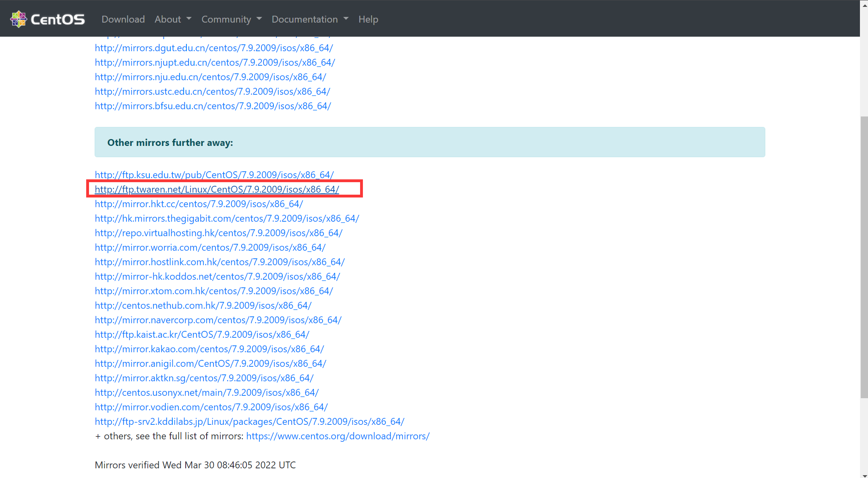
Task: Click the mirror.navercorp.com mirror link
Action: coord(218,320)
